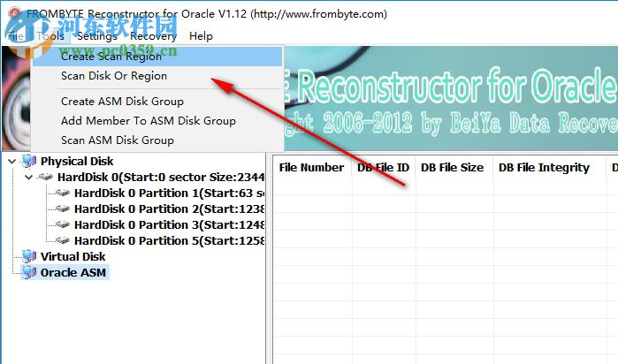Sort by DB File ID column header

pos(384,168)
